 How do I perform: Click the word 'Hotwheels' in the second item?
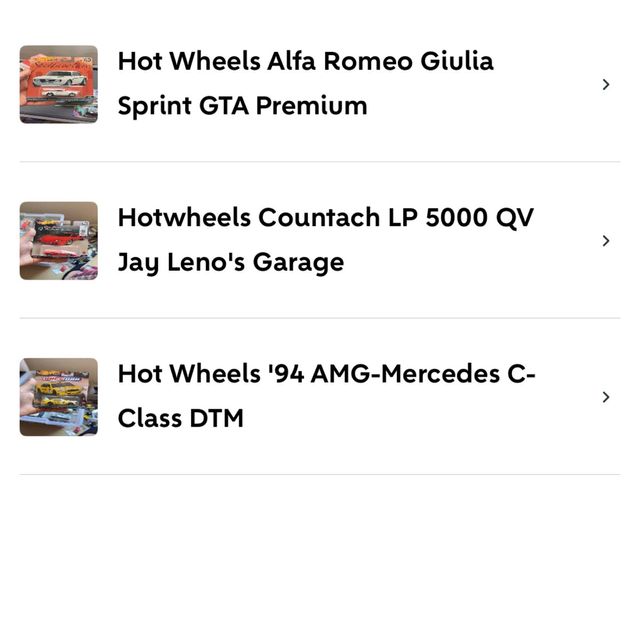(x=183, y=217)
